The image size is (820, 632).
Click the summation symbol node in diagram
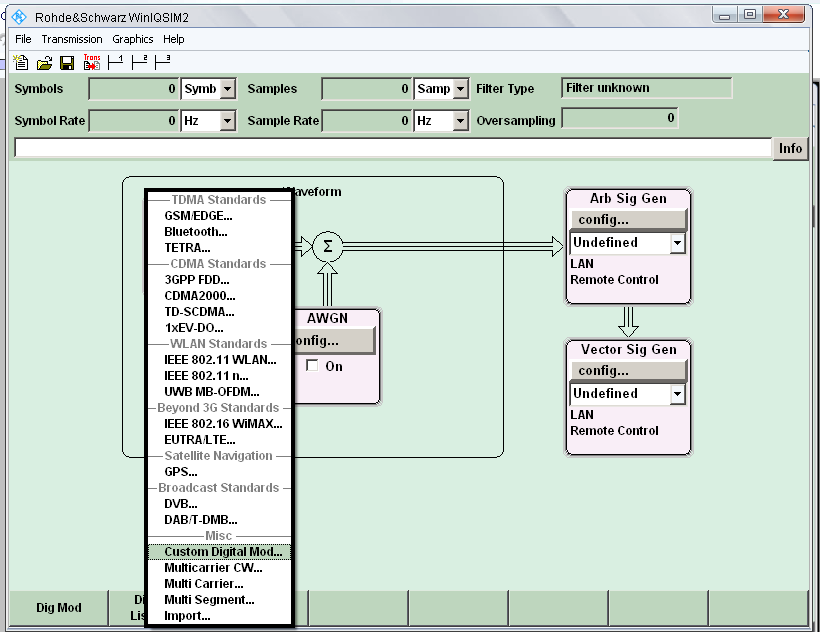point(327,246)
